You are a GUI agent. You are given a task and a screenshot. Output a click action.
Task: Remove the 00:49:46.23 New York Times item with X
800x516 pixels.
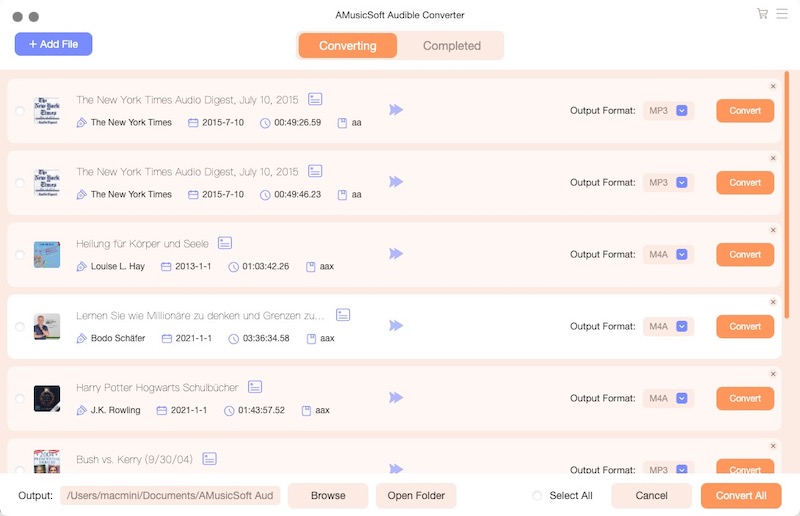(773, 158)
